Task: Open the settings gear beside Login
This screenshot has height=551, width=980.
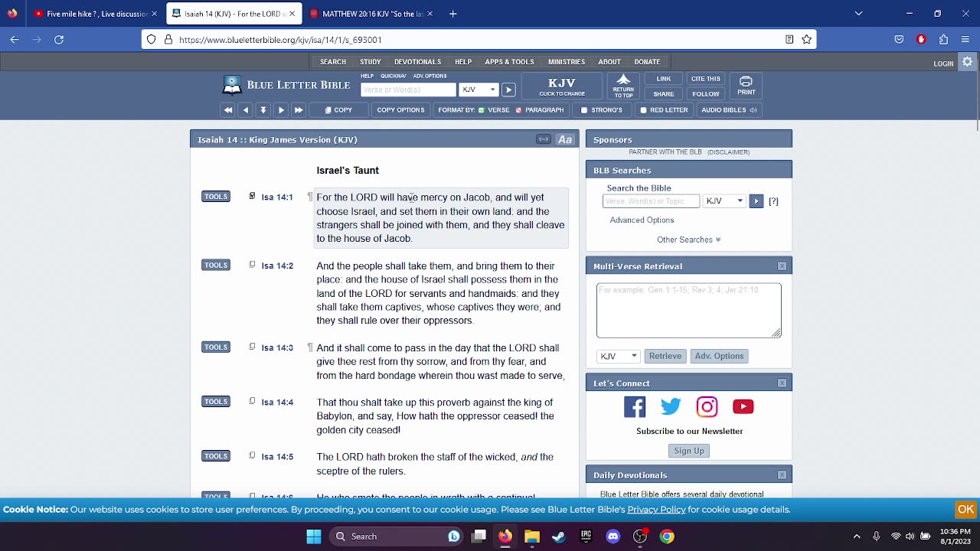Action: click(x=968, y=62)
